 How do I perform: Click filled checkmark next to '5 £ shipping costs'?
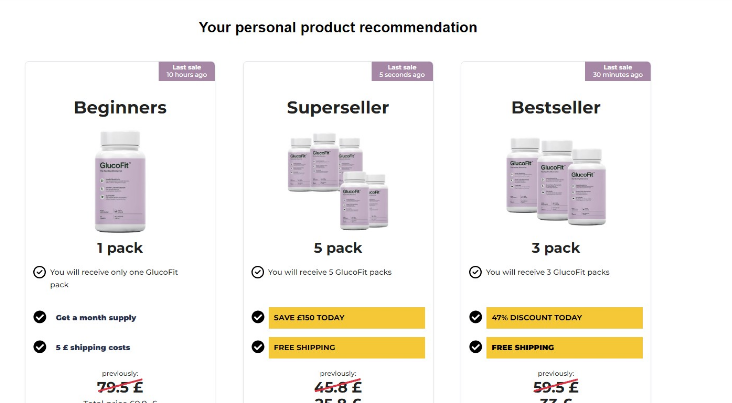pos(40,347)
